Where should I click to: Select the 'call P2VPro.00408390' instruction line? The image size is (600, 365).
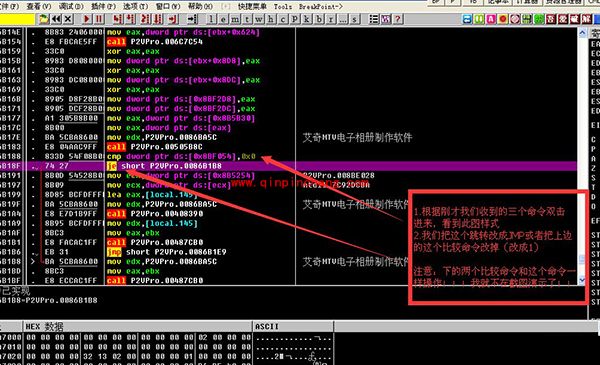pos(155,214)
